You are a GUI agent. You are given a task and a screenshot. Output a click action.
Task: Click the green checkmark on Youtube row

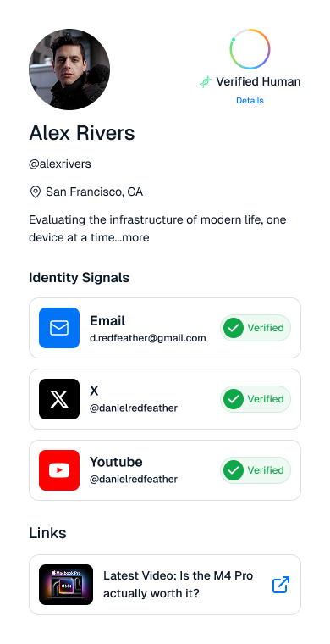point(234,469)
